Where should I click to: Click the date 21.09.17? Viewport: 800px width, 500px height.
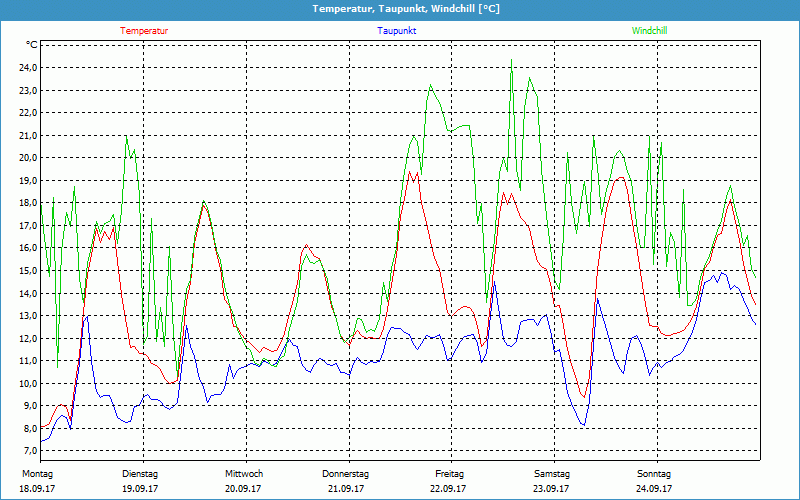coord(346,489)
